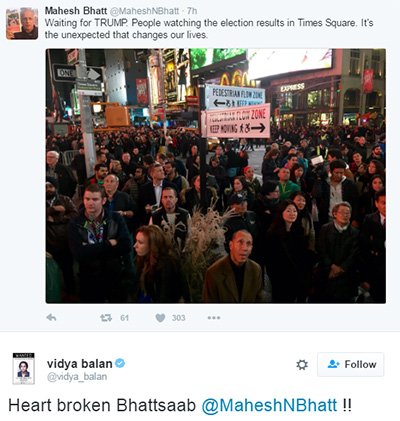Open the @MaheshNBhatt mention link
The height and width of the screenshot is (421, 400).
[x=269, y=405]
